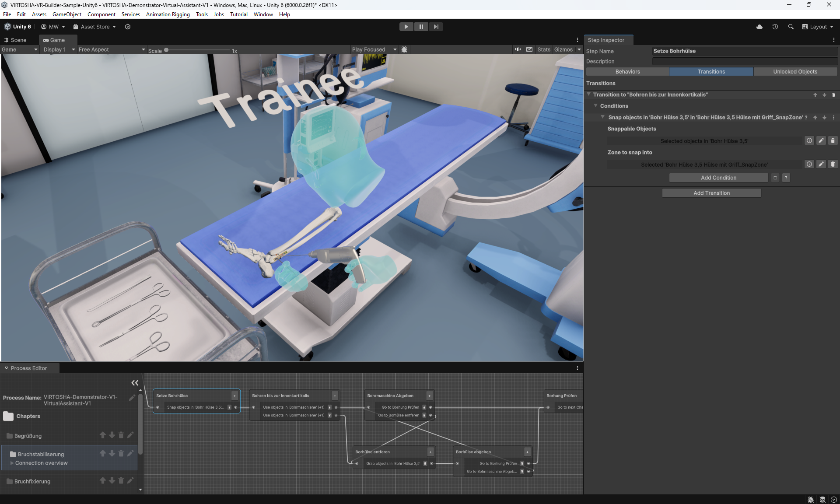The width and height of the screenshot is (840, 504).
Task: Toggle Gizmos in Game view
Action: (563, 49)
